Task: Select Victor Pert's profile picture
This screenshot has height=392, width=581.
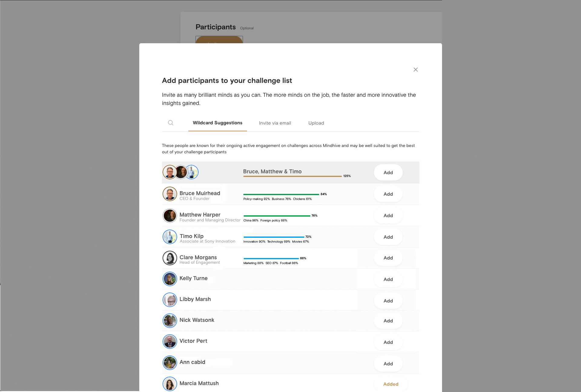Action: coord(170,341)
